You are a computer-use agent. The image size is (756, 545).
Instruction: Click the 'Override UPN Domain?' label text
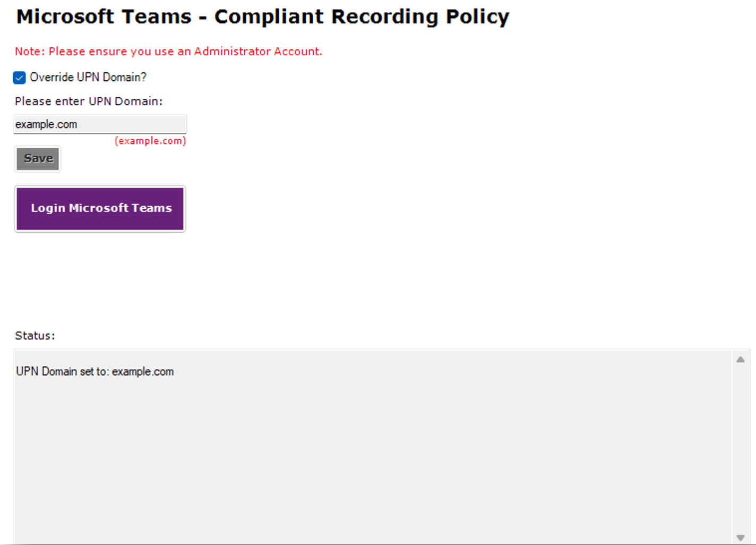[88, 78]
